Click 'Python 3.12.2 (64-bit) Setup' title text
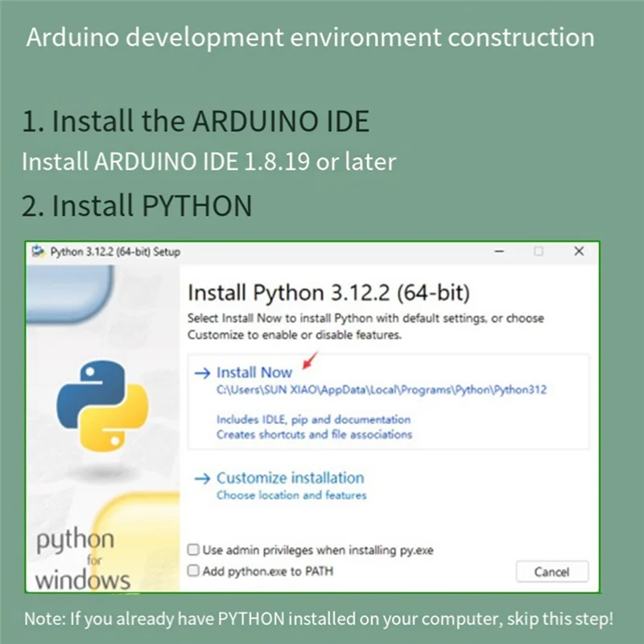 pos(115,252)
